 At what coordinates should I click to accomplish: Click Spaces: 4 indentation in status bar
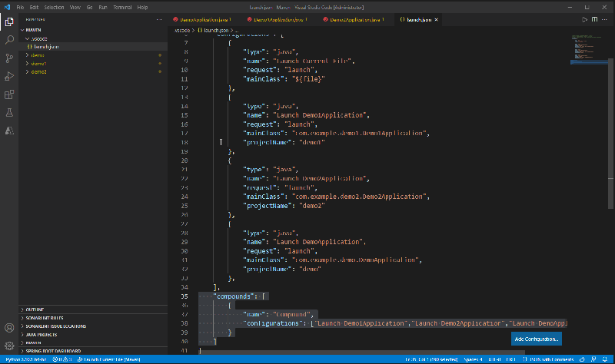[x=473, y=359]
